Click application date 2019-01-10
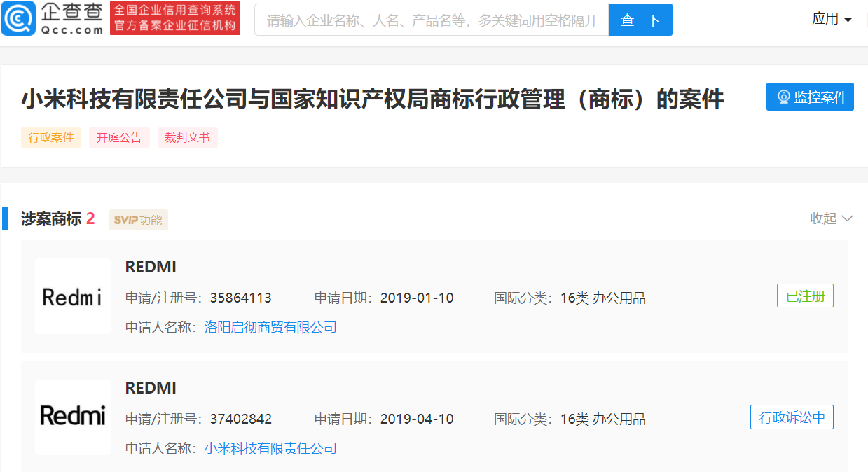This screenshot has width=868, height=472. [417, 298]
